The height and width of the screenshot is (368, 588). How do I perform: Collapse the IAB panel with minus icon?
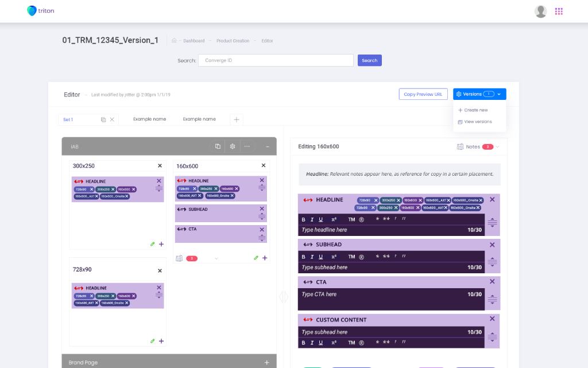(x=267, y=146)
